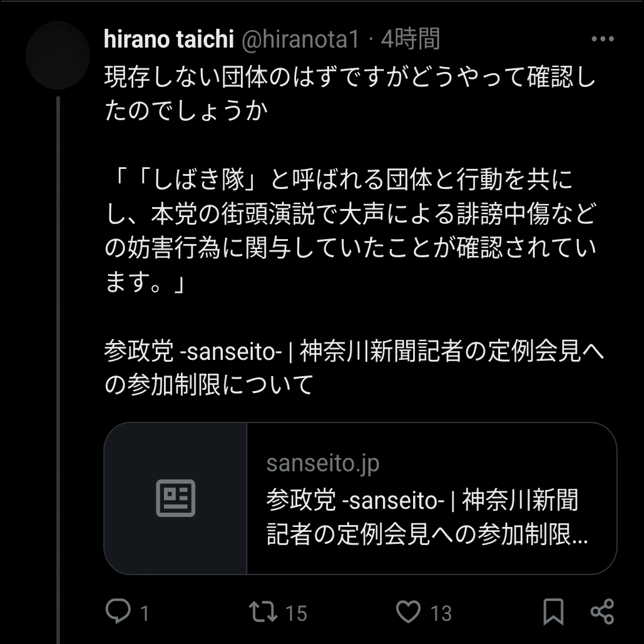Open the share icon menu
Screen dimensions: 644x644
pos(602,611)
